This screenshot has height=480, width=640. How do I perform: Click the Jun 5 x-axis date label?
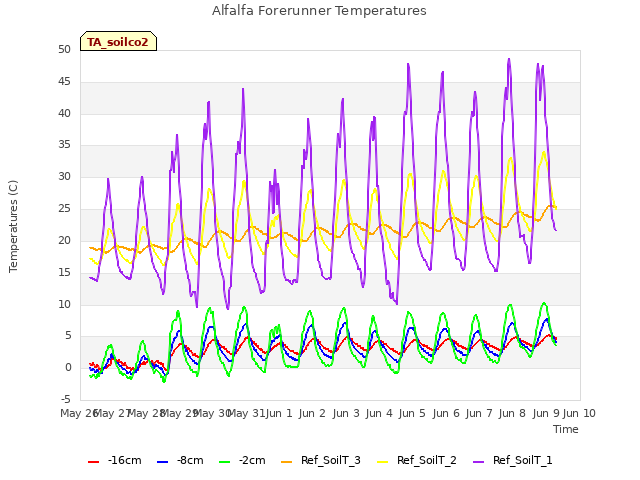(412, 413)
